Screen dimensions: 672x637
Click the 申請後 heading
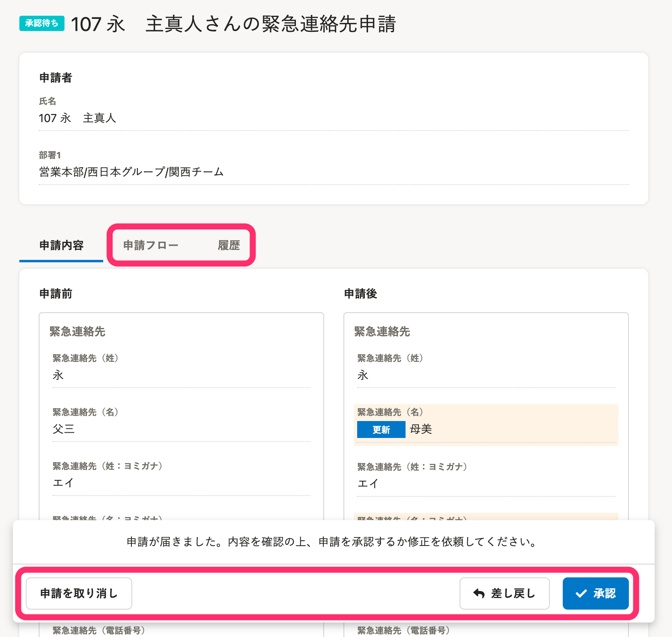point(360,294)
